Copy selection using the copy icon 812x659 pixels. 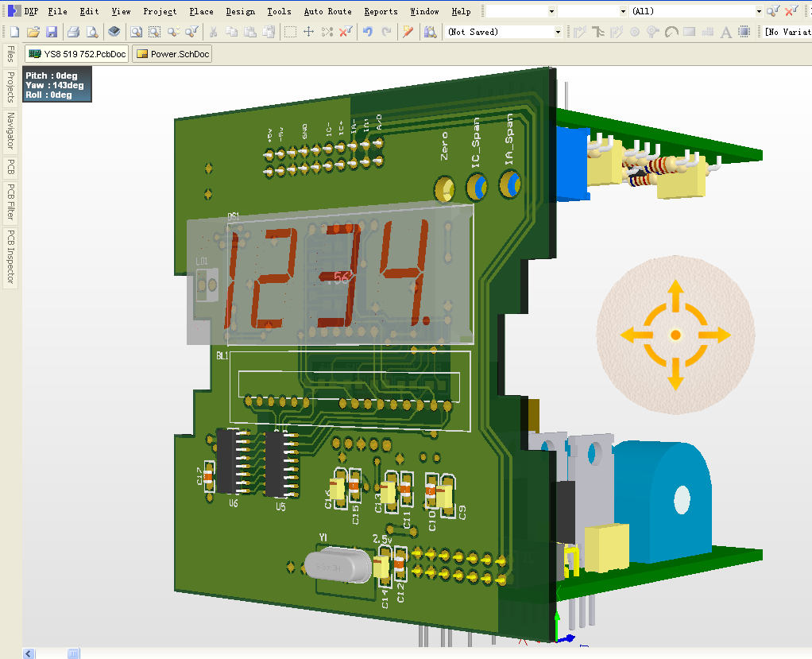click(x=231, y=32)
